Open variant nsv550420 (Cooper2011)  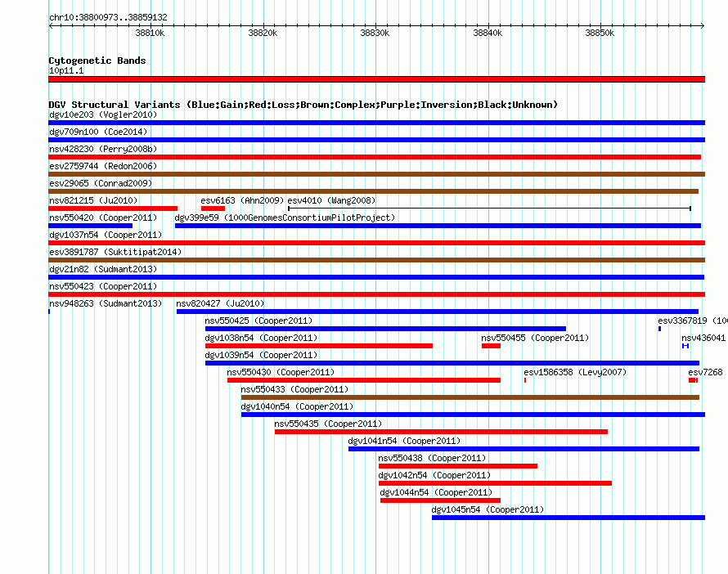click(103, 217)
